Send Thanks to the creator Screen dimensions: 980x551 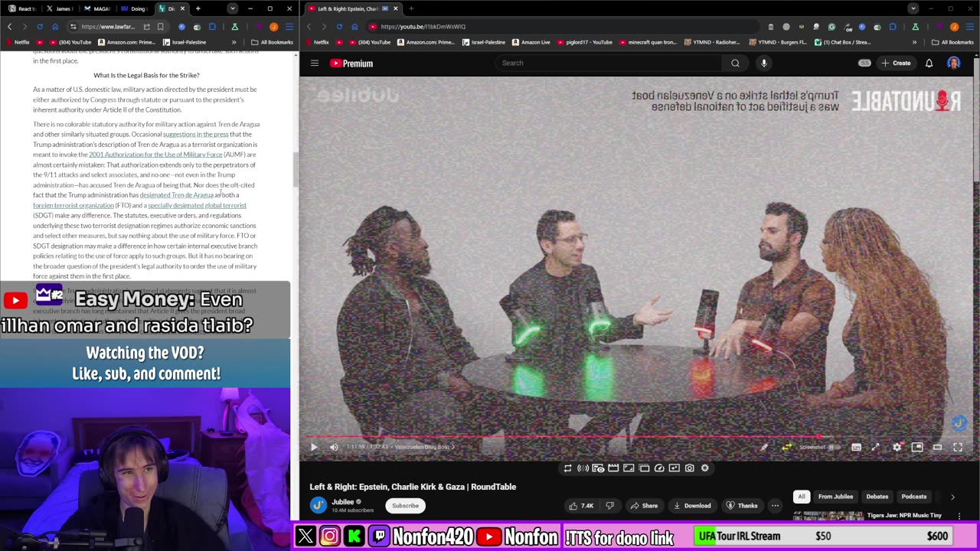[x=742, y=506]
